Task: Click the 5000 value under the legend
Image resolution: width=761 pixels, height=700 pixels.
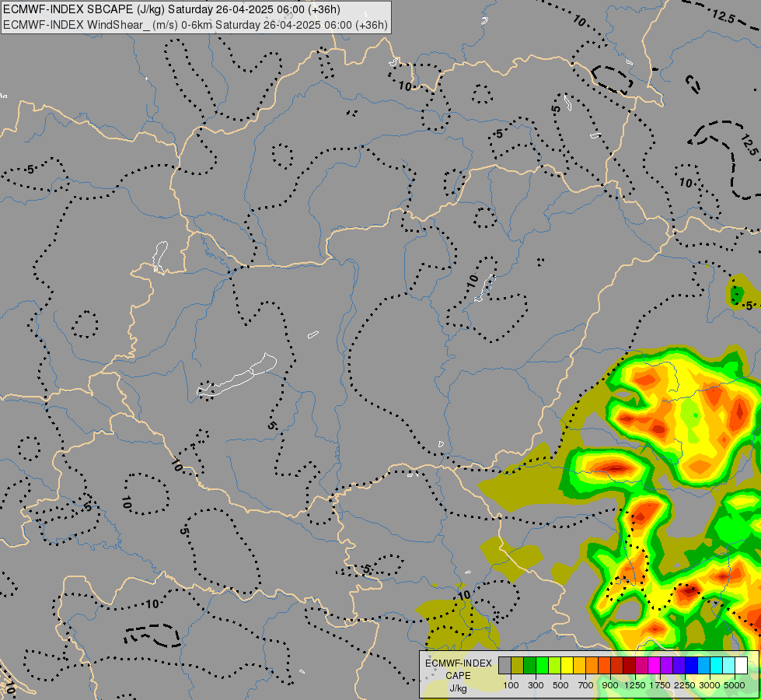Action: tap(735, 685)
